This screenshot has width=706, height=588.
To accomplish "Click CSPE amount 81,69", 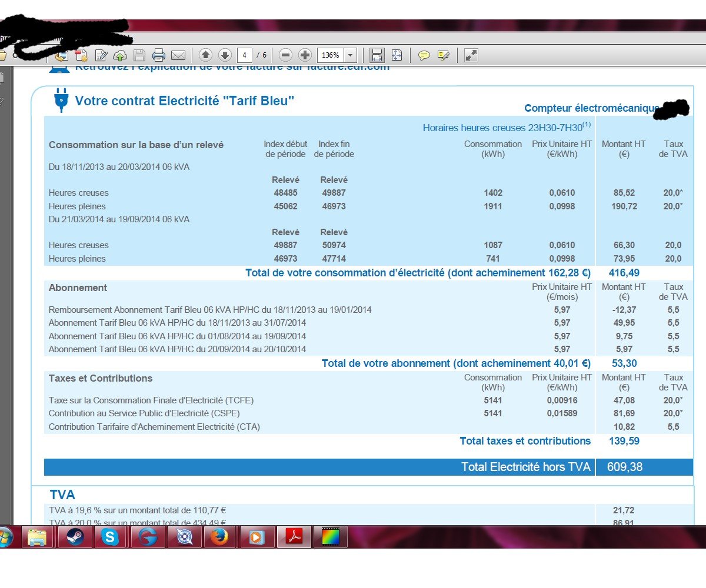I will pos(624,413).
